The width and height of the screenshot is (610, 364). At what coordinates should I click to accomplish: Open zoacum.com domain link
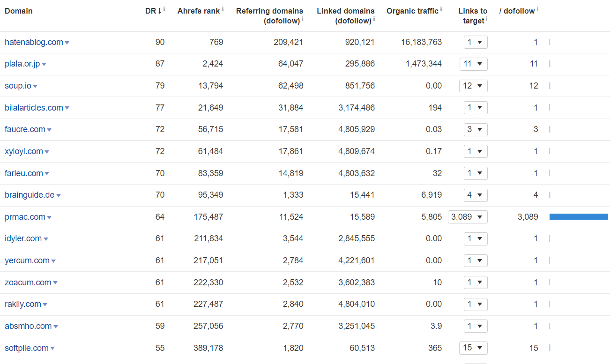[28, 282]
